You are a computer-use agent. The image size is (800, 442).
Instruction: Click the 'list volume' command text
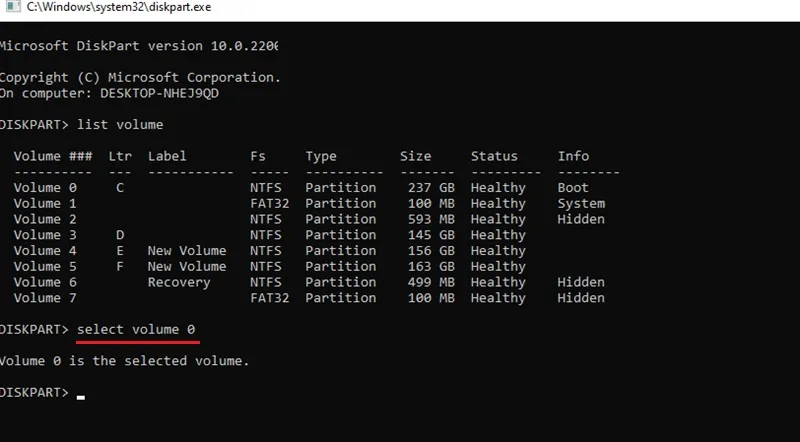click(120, 125)
